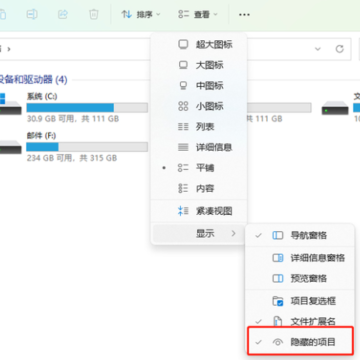Click the 系统 (C:) drive usage bar

(87, 107)
